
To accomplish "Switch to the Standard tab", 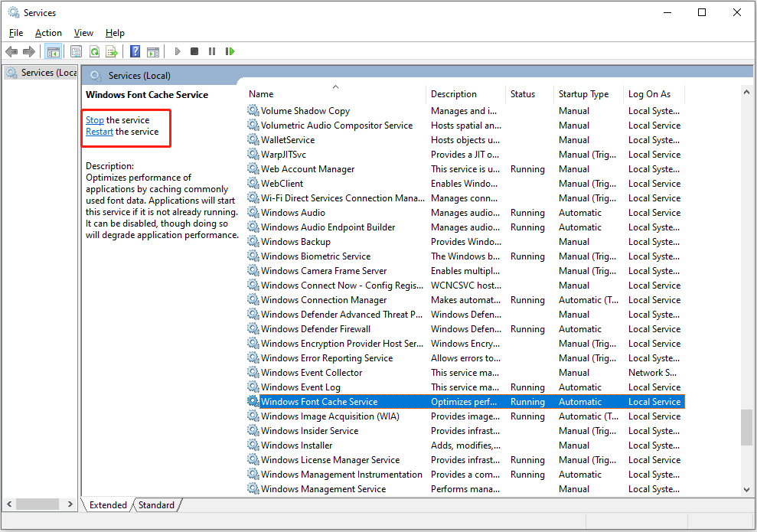I will point(155,504).
